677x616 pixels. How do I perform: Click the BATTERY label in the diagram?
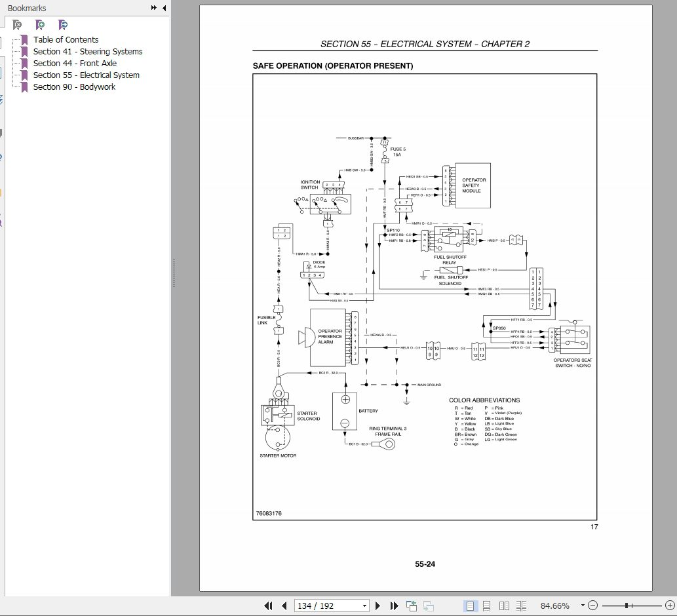pos(368,411)
